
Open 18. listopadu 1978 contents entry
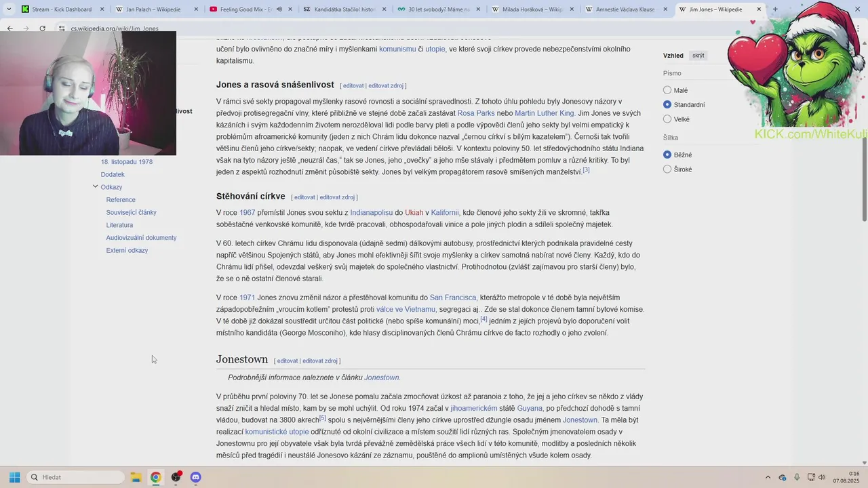coord(127,162)
